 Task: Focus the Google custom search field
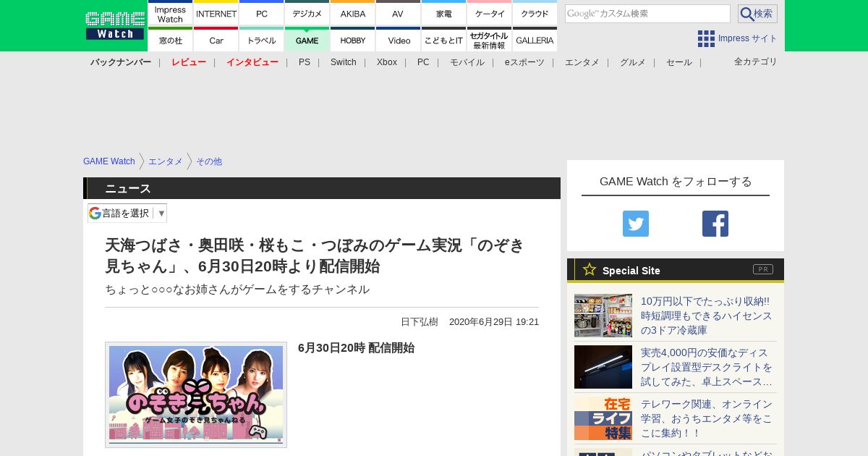point(647,14)
